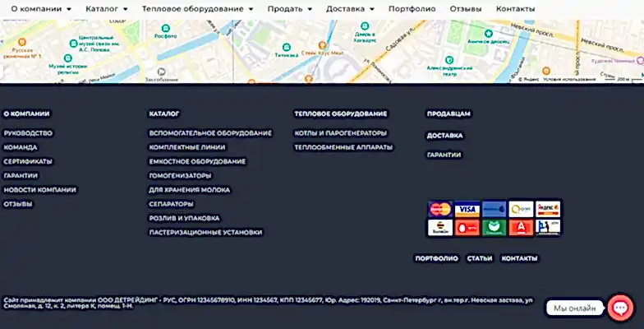The image size is (644, 329).
Task: Click the QIWI payment logo
Action: [x=521, y=209]
